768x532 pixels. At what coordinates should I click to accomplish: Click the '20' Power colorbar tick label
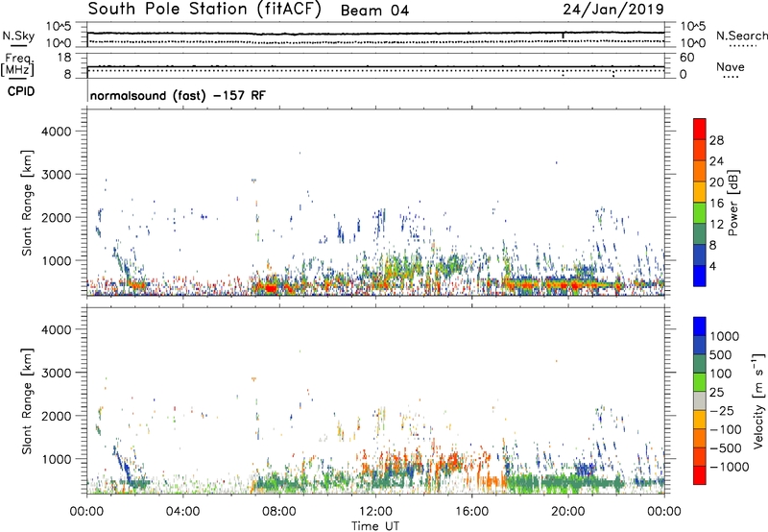point(716,182)
